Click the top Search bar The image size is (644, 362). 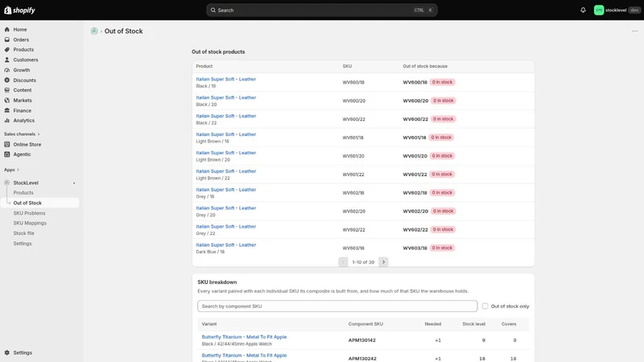(321, 10)
